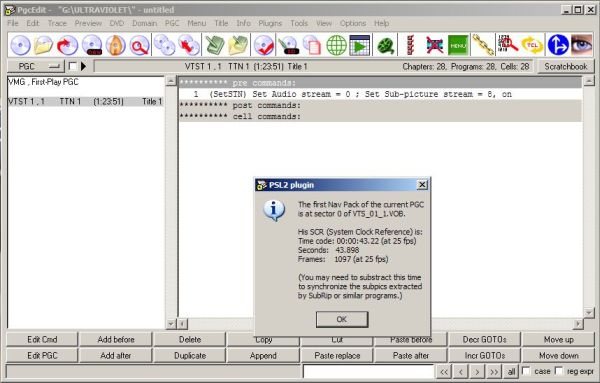
Task: Open the Plugins menu
Action: (x=270, y=23)
